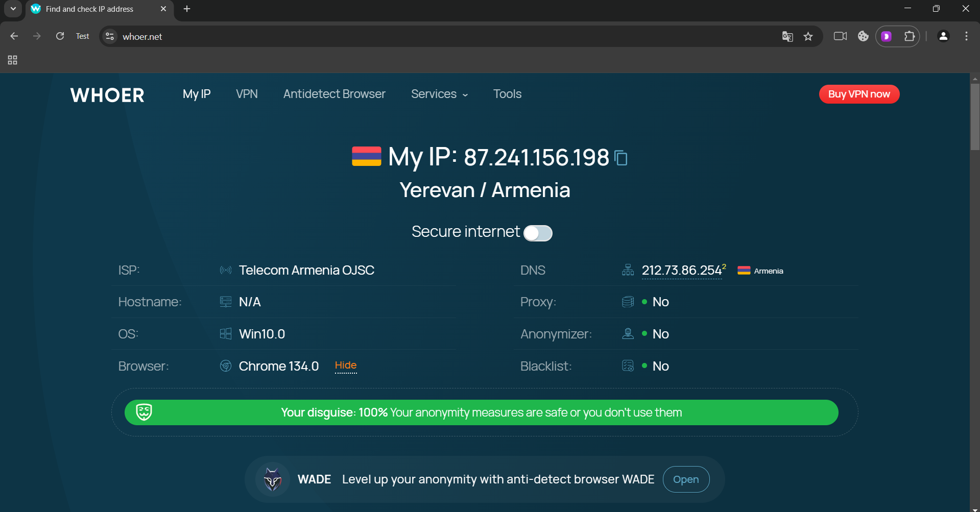Click the green disguise 100% status bar
The image size is (980, 512).
481,412
